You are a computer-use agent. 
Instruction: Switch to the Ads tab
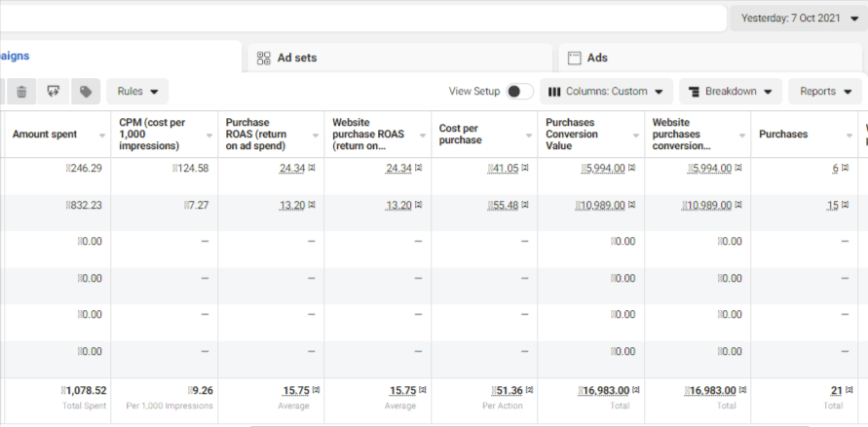(x=597, y=58)
